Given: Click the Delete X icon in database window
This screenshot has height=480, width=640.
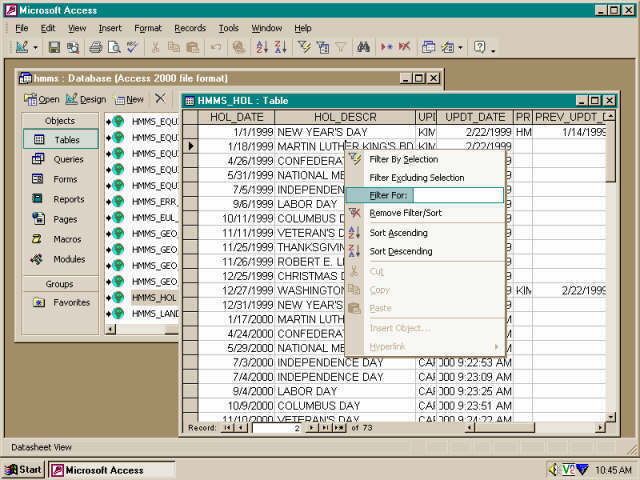Looking at the screenshot, I should pyautogui.click(x=160, y=99).
